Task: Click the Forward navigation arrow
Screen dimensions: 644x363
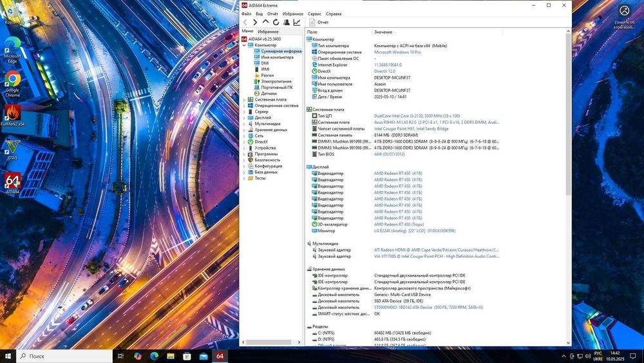Action: (x=255, y=22)
